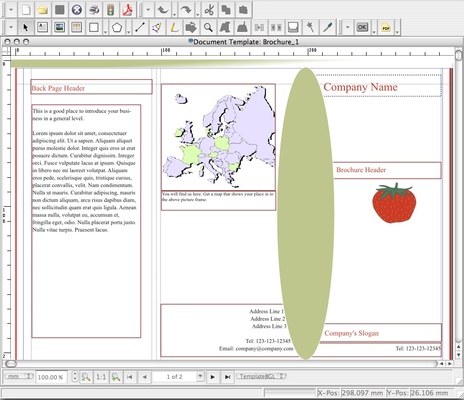Cut the selection with the scissors icon
This screenshot has width=464, height=400.
[209, 10]
